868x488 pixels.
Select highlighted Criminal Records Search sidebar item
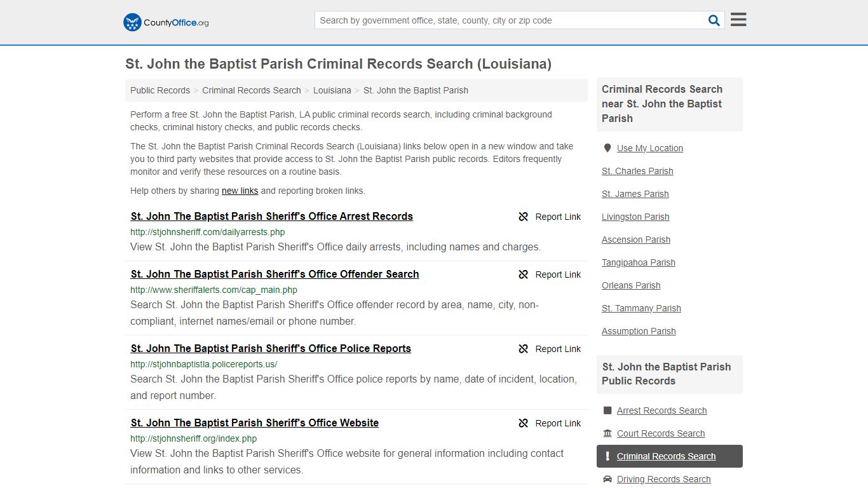[670, 456]
